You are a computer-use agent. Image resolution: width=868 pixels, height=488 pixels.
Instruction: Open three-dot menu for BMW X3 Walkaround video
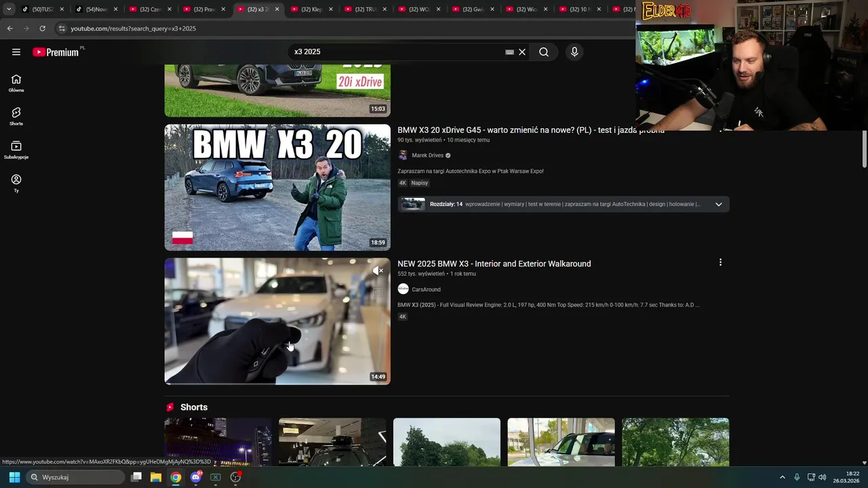[x=720, y=262]
